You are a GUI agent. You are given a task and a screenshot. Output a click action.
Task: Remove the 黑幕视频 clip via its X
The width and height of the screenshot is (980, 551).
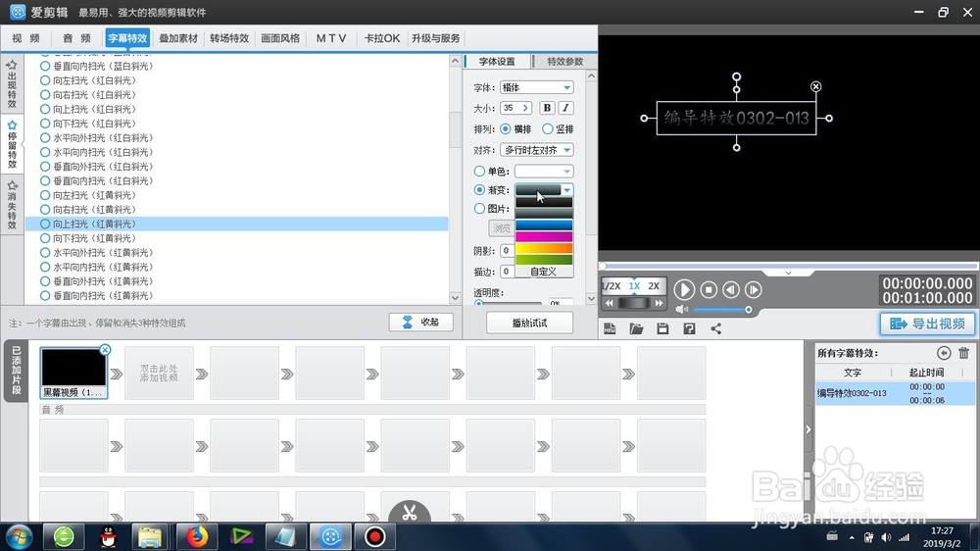click(105, 350)
